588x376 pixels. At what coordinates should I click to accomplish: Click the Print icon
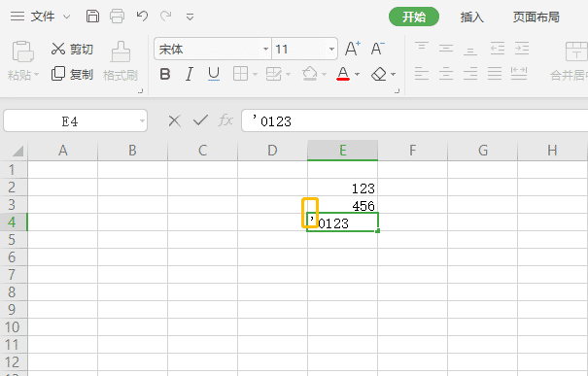coord(117,17)
